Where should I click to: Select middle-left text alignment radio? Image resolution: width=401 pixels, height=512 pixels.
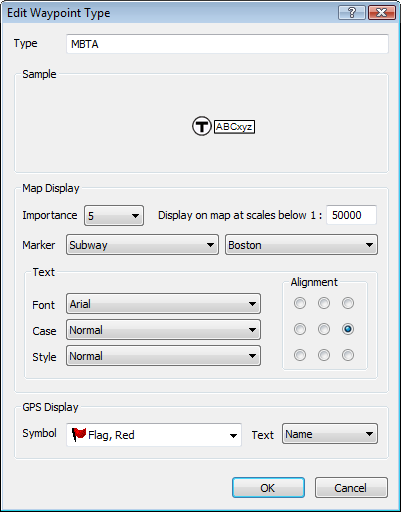300,329
